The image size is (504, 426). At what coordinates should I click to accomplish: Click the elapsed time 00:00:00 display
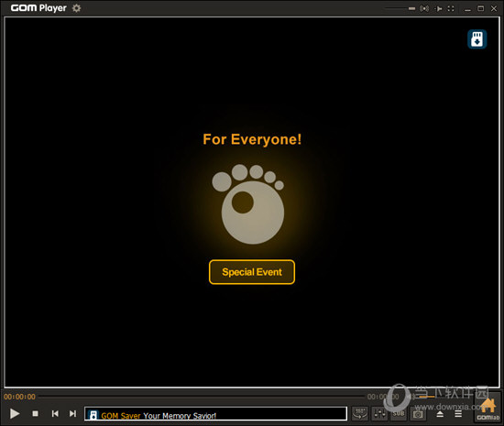19,397
